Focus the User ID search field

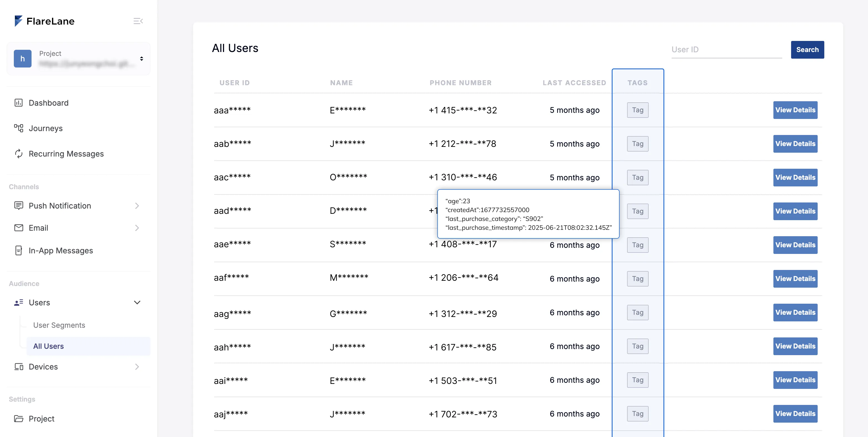(x=726, y=50)
